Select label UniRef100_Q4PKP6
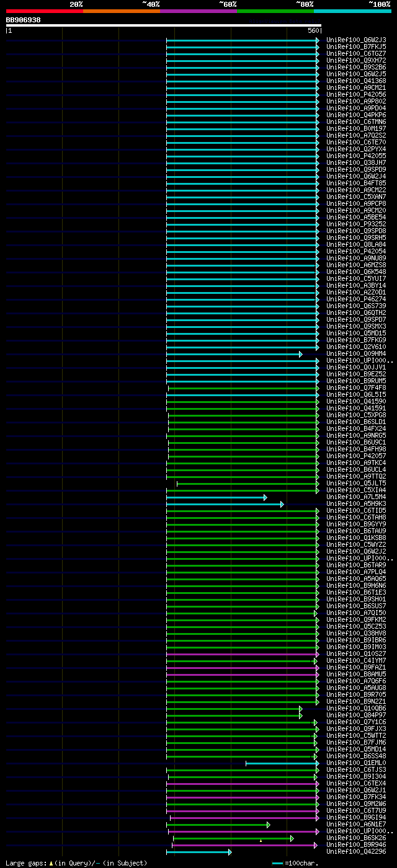Screen dimensions: 397x868 point(356,115)
